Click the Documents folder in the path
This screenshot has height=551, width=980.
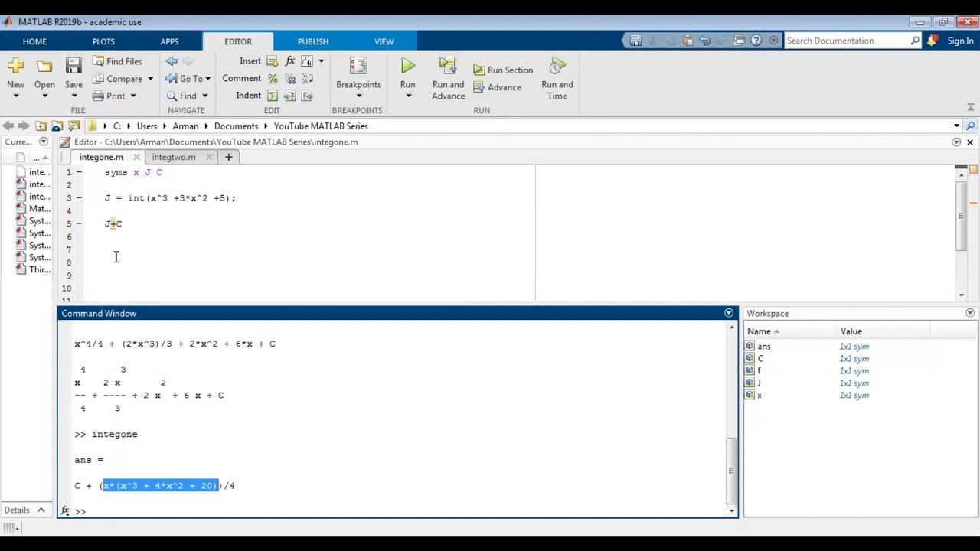236,126
